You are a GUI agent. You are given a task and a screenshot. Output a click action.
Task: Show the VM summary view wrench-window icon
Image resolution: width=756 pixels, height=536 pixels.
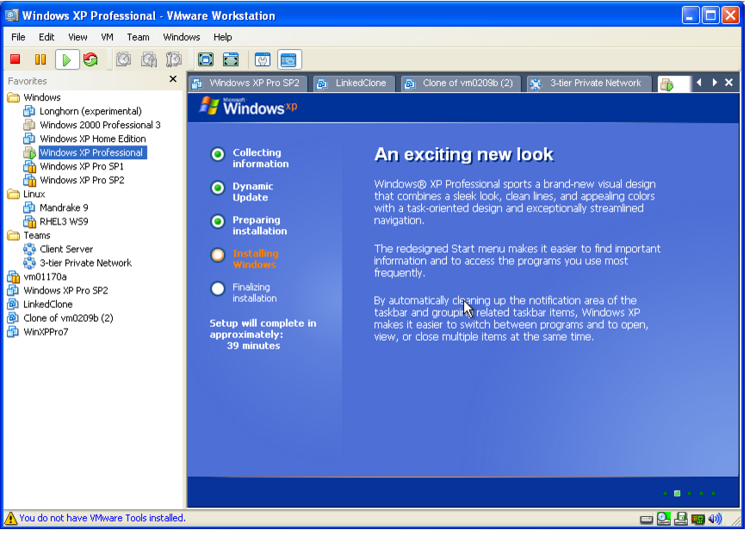click(x=263, y=59)
